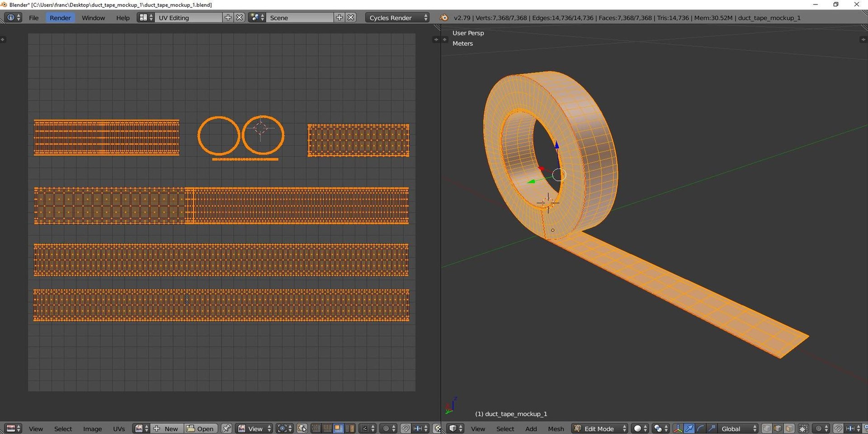Click the Scene name field
868x434 pixels.
click(300, 18)
